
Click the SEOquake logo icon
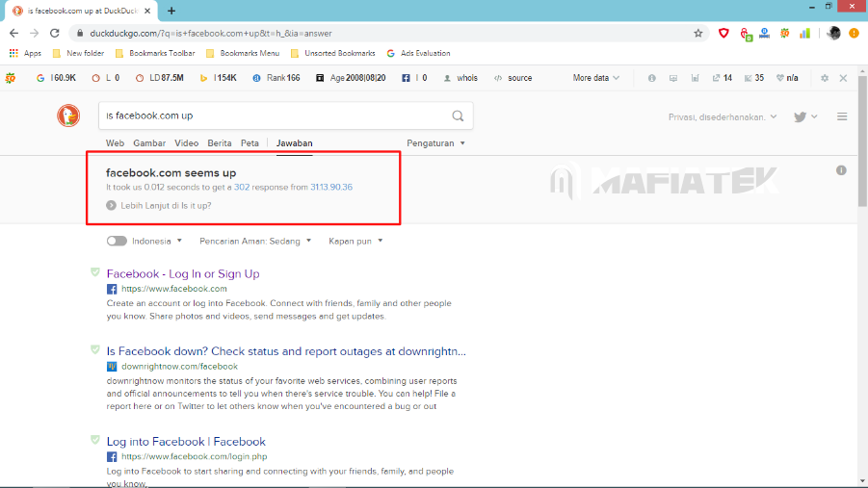tap(11, 78)
